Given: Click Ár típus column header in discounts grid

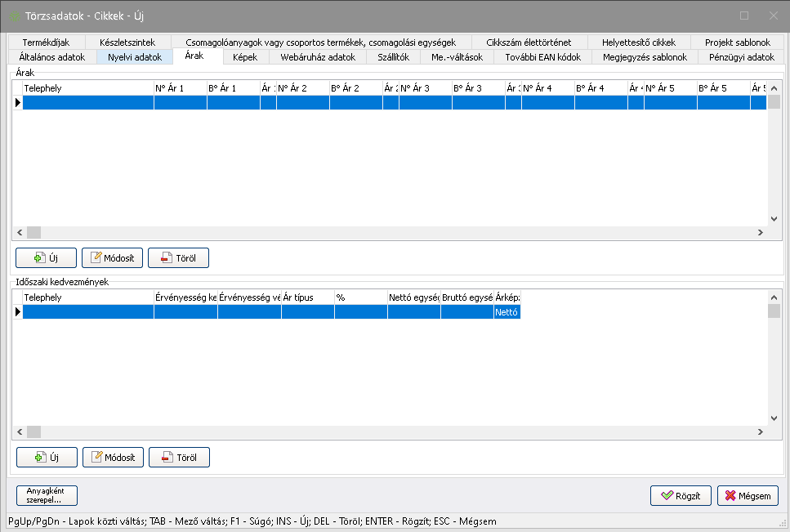Looking at the screenshot, I should coord(307,297).
